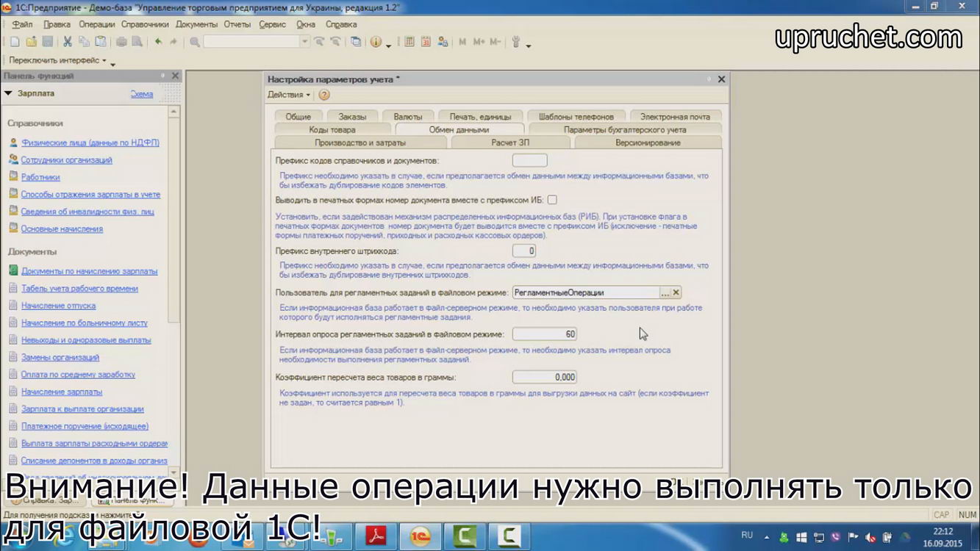The height and width of the screenshot is (551, 980).
Task: Click the RU language indicator in tray
Action: pyautogui.click(x=747, y=536)
